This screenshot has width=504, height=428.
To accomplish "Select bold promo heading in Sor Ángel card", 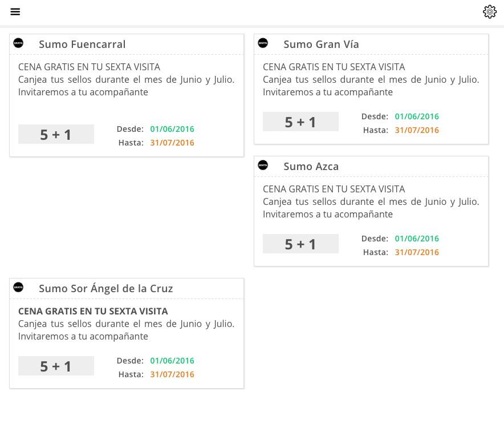I will [x=93, y=312].
